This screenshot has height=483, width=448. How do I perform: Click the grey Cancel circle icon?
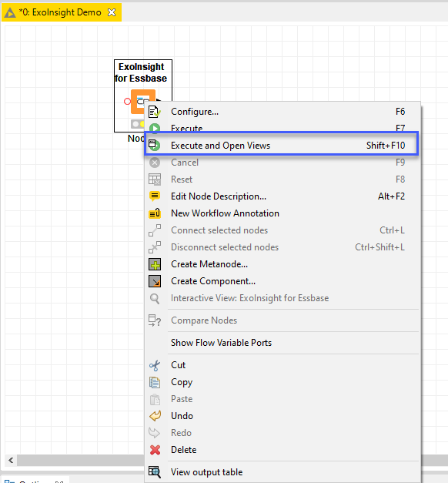pos(155,163)
